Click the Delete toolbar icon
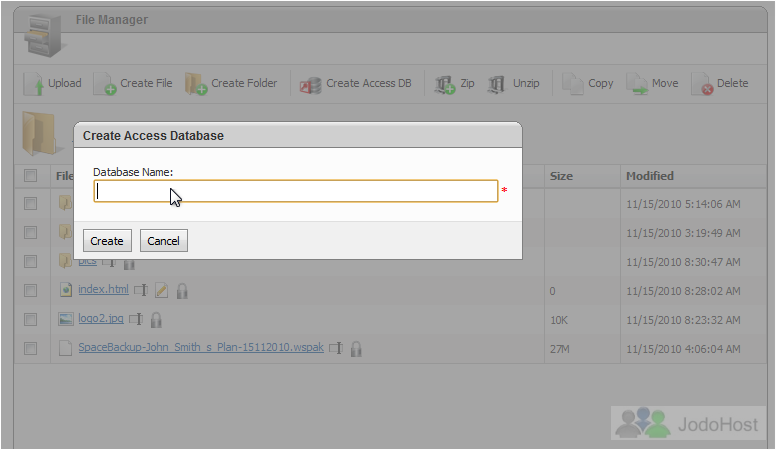The image size is (776, 450). 702,84
